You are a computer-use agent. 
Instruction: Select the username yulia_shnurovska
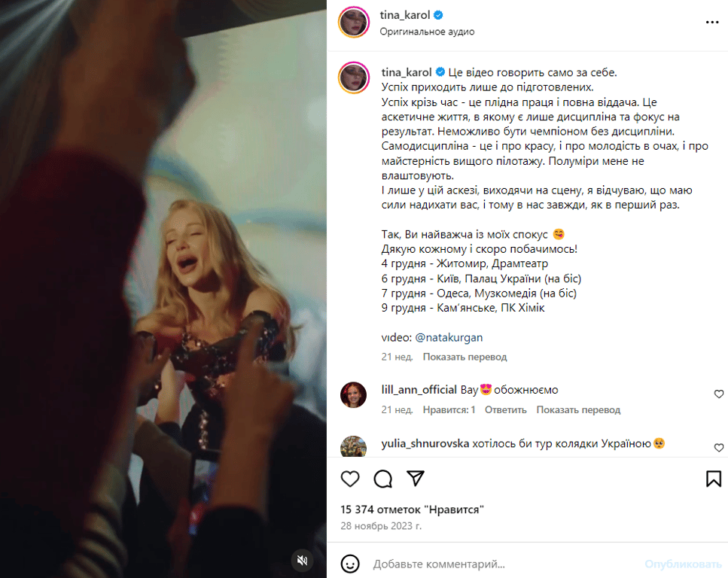pyautogui.click(x=425, y=443)
